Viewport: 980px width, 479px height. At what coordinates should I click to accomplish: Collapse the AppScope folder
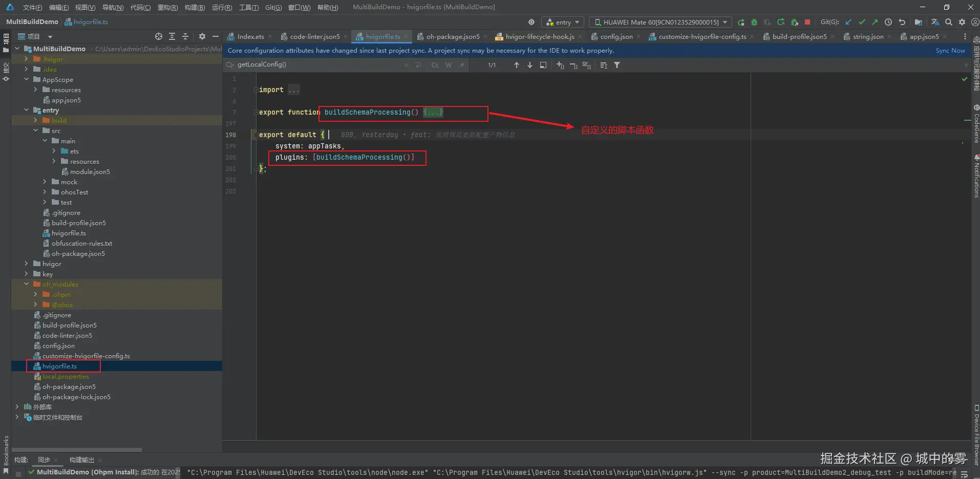point(26,79)
